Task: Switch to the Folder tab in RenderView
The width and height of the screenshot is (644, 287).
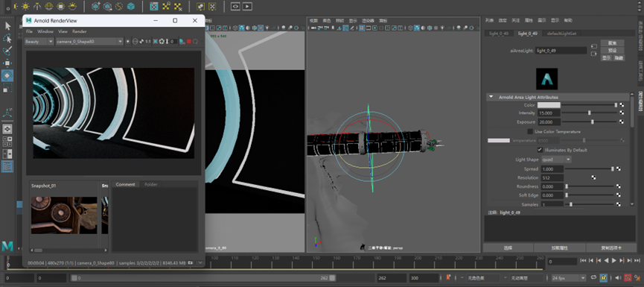Action: pos(150,184)
